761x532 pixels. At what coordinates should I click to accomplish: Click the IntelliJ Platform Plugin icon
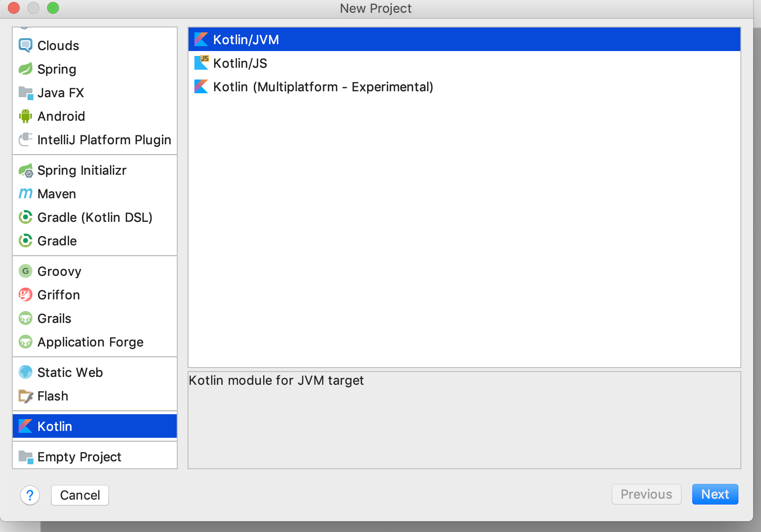click(26, 140)
